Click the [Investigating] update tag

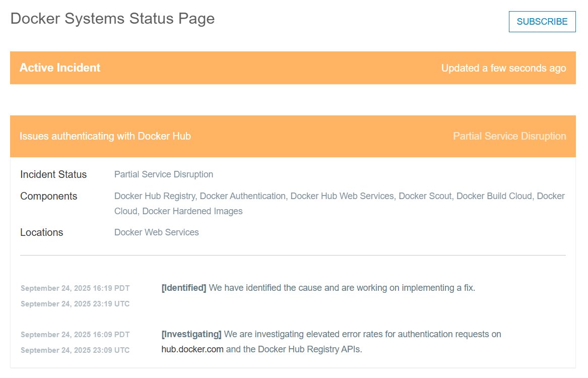click(191, 334)
